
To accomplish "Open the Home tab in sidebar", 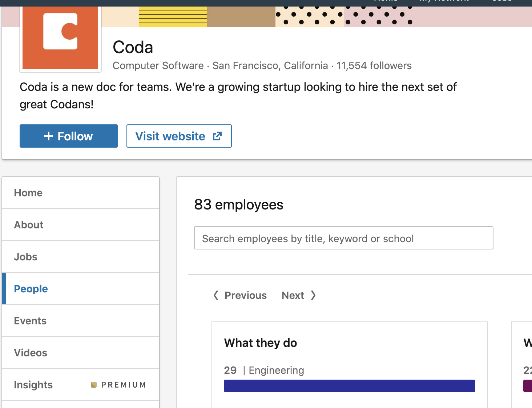I will pos(81,193).
